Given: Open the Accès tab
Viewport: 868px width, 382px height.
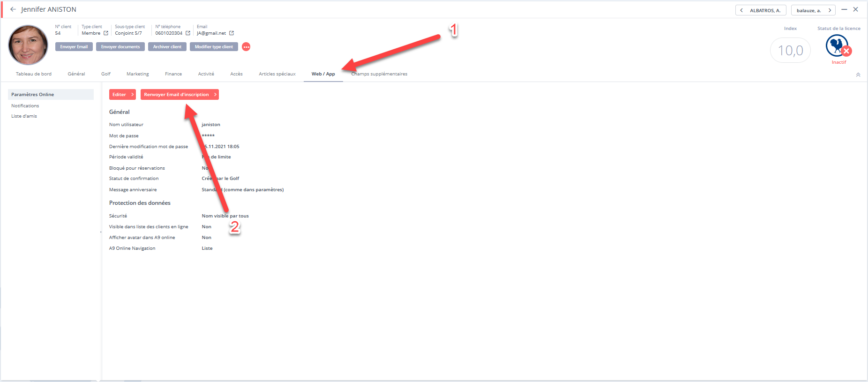Looking at the screenshot, I should coord(237,74).
